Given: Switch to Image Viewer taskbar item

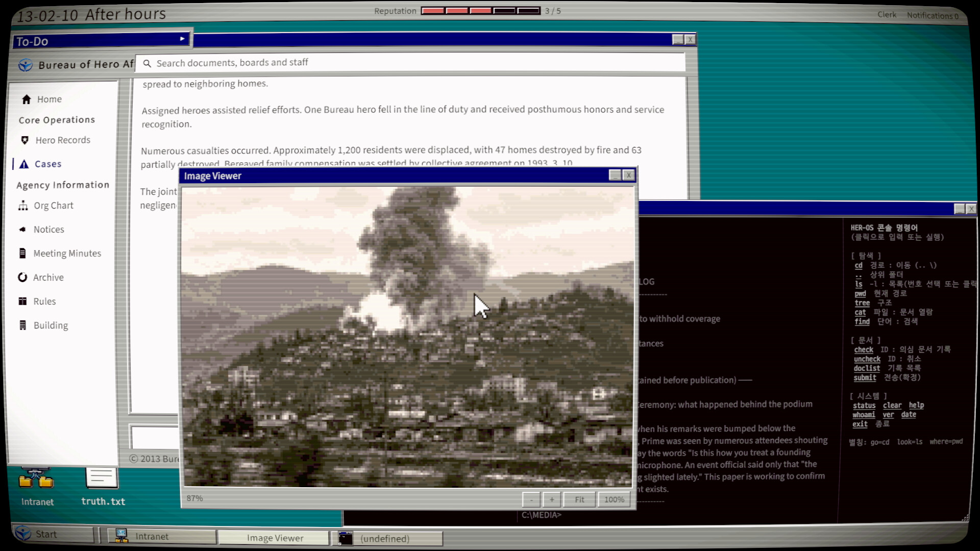Looking at the screenshot, I should click(x=274, y=538).
